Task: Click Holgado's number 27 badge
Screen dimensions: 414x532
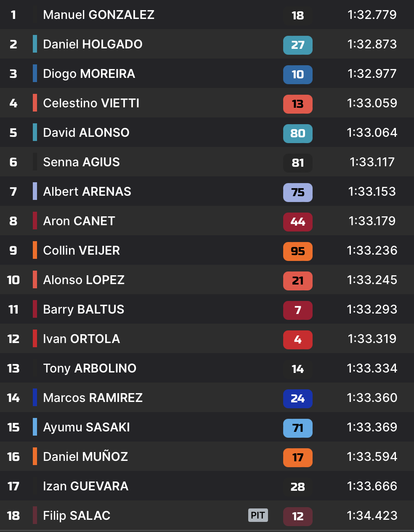Action: click(x=297, y=45)
